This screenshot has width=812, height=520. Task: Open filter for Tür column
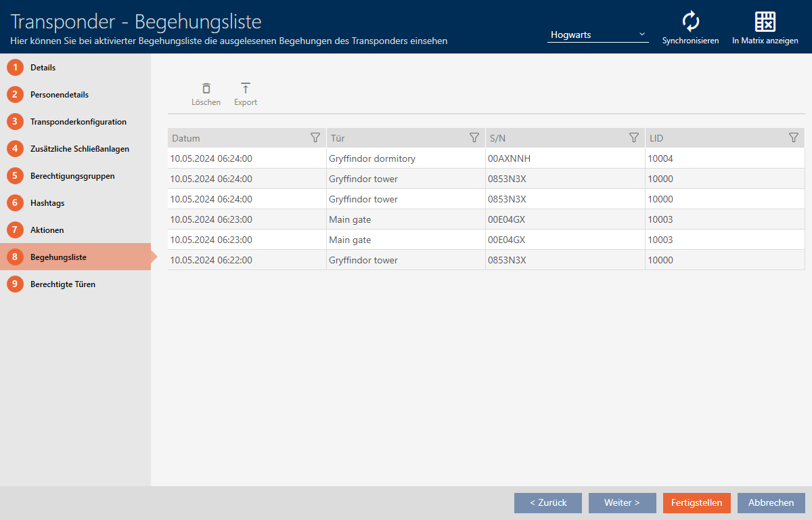coord(474,138)
